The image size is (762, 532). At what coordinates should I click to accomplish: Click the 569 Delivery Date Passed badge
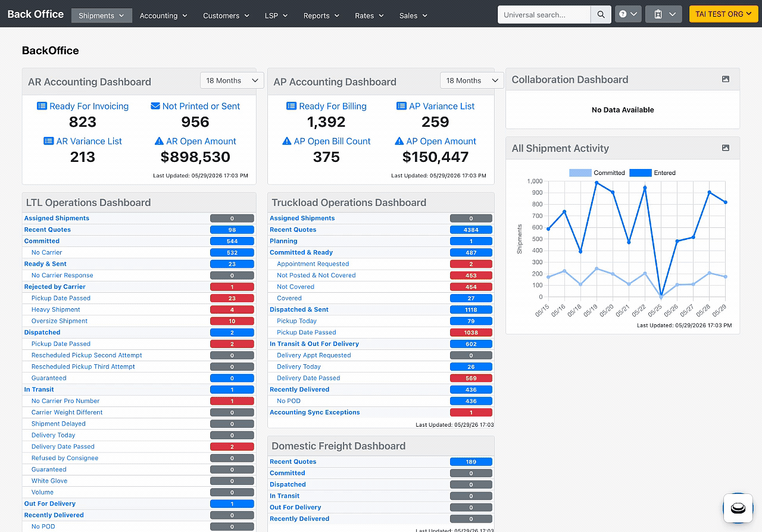(x=471, y=378)
